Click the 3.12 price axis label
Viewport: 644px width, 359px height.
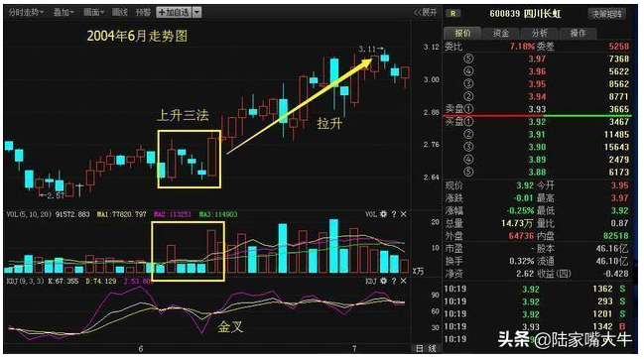432,48
